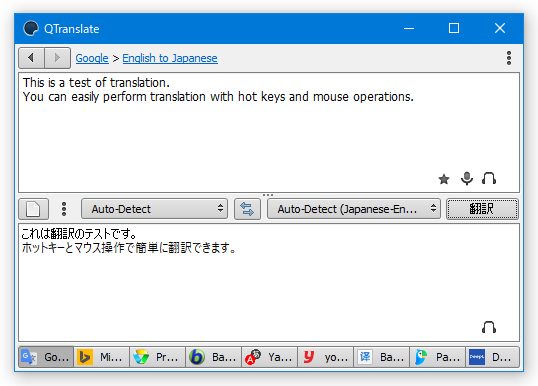Select the Google service tab

(x=46, y=357)
